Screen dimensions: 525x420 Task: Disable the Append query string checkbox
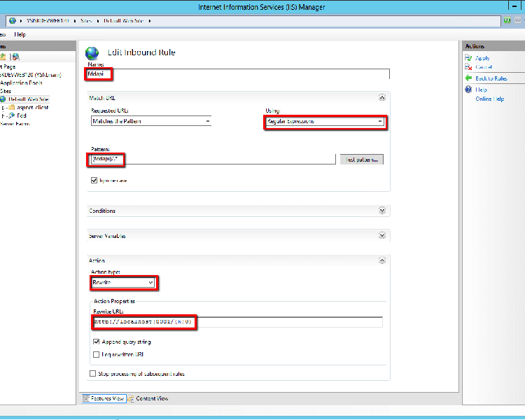tap(97, 342)
